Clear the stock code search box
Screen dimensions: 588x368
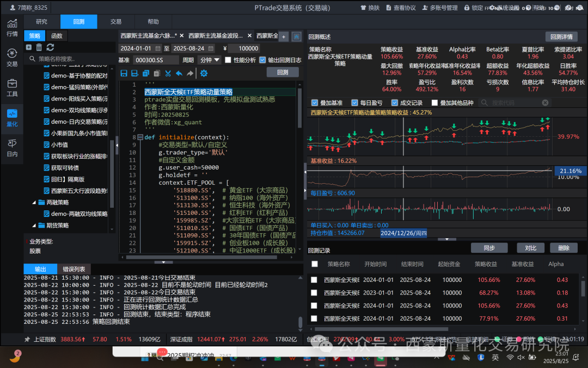tap(545, 102)
